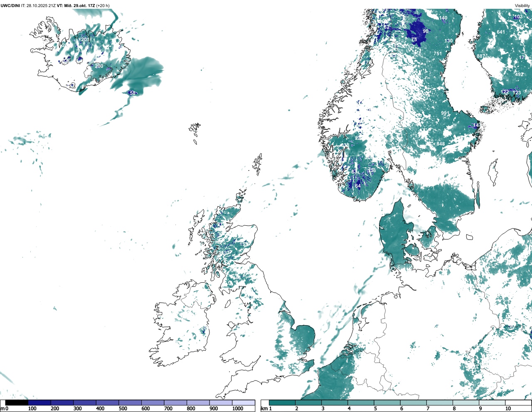Choose the 4–5 km legend swatch

(x=361, y=402)
